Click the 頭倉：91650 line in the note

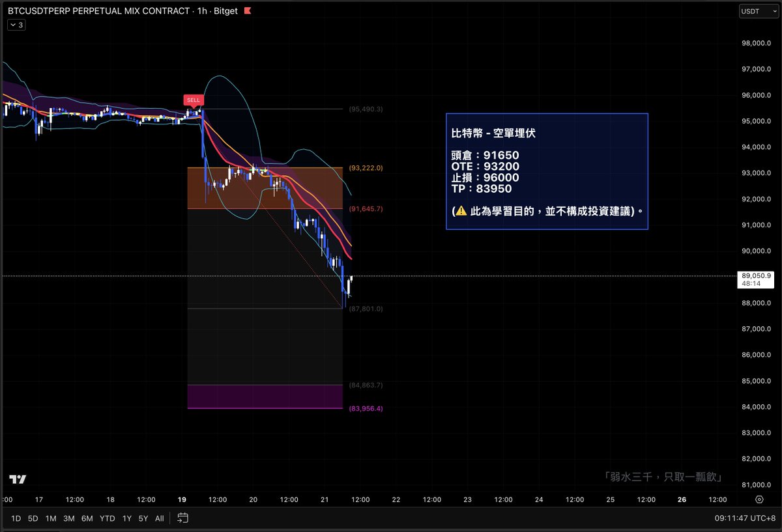coord(485,156)
